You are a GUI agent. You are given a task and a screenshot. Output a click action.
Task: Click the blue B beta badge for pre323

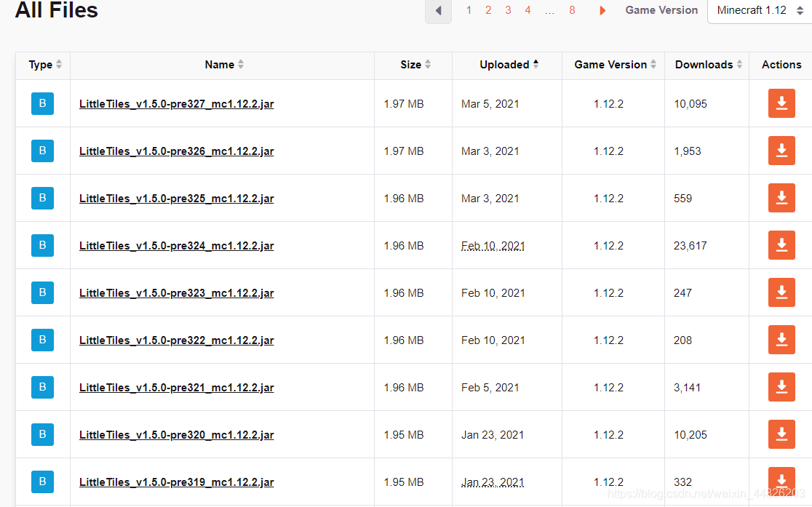42,292
